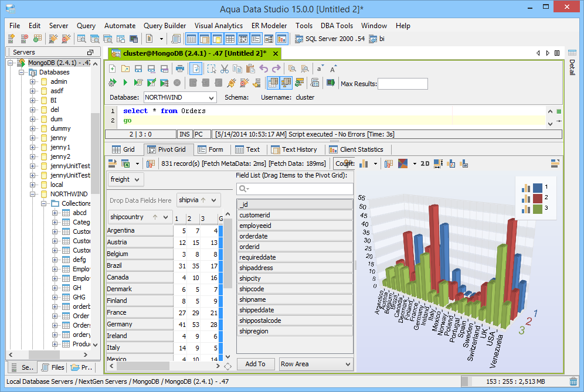584x392 pixels.
Task: Click the SQL Server 2000 .54 connection shortcut
Action: pos(330,39)
